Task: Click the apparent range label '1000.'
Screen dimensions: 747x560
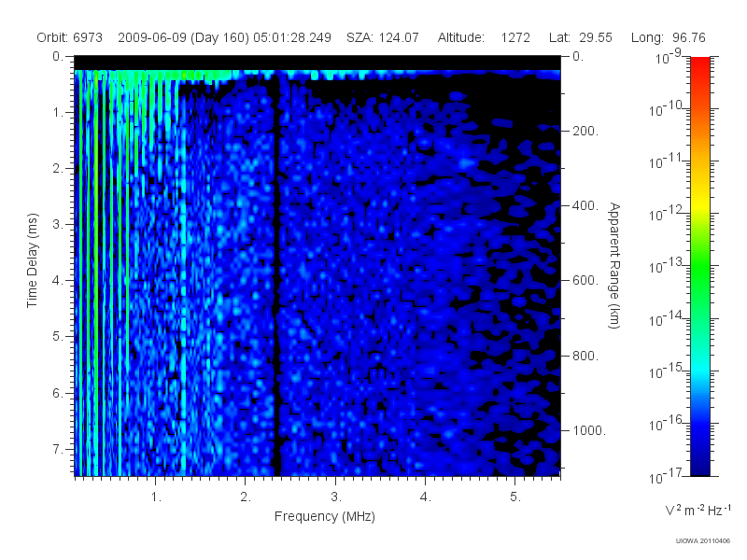Action: pos(589,430)
